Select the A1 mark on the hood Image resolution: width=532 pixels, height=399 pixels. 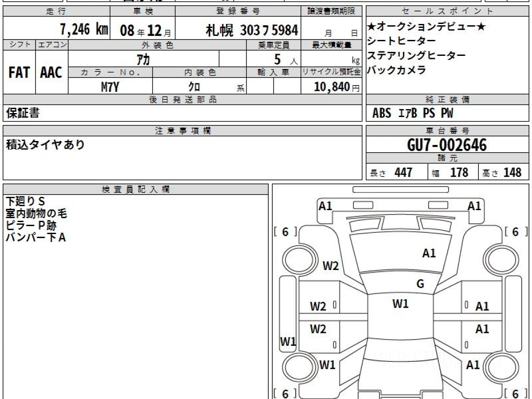(429, 254)
